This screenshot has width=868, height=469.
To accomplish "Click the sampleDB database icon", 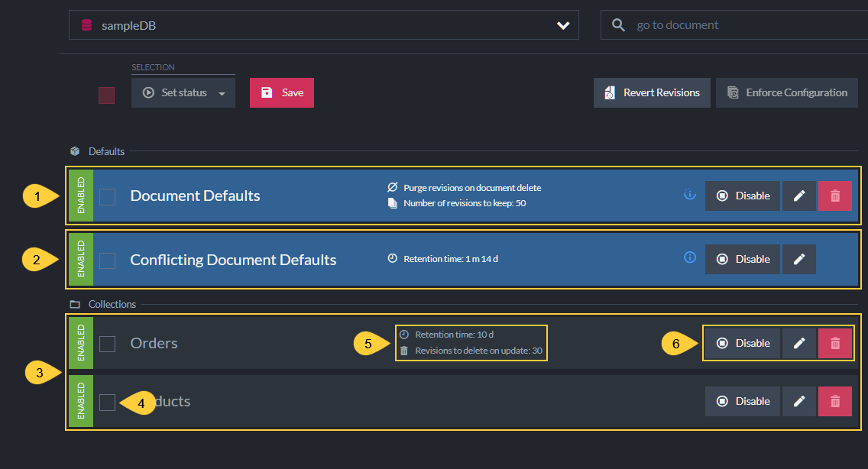I will point(87,25).
